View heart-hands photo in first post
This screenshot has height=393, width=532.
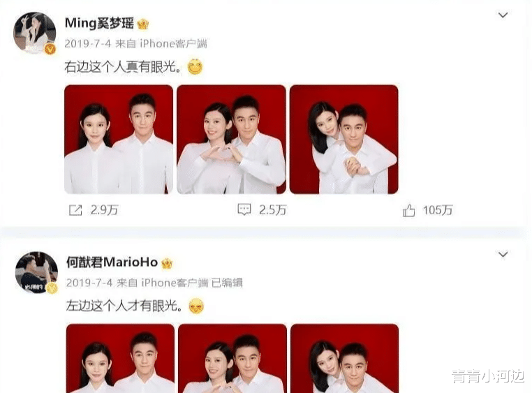231,140
